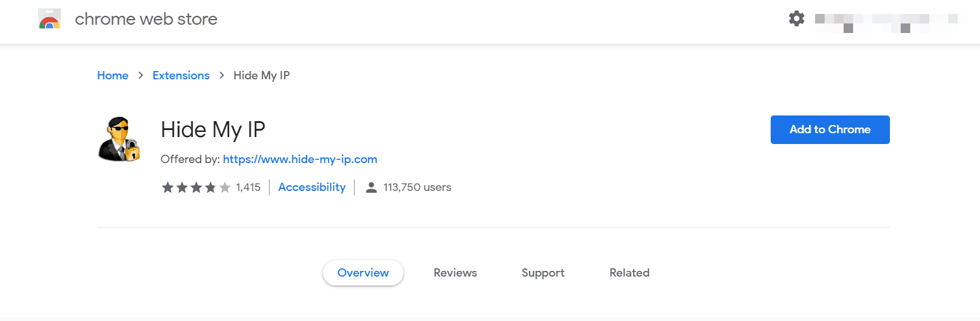
Task: Click the Chrome Web Store logo icon
Action: click(x=49, y=20)
